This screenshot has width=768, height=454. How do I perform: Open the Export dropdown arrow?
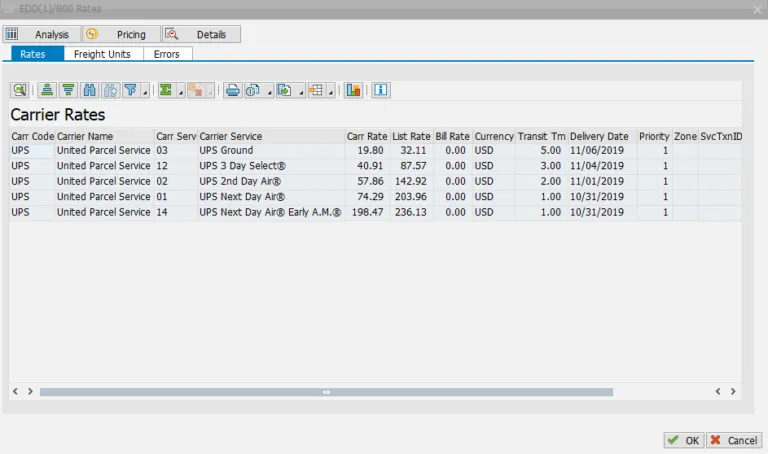coord(301,91)
